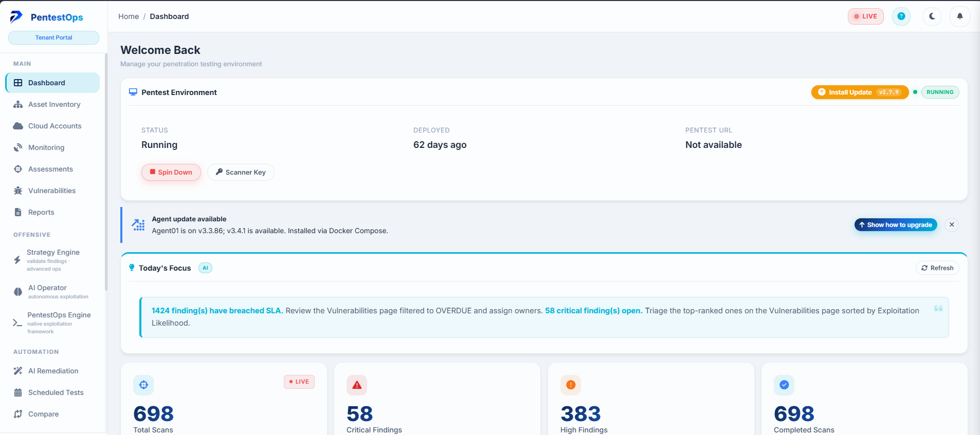Click the PentestOps logo icon
The width and height of the screenshot is (980, 435).
tap(16, 17)
